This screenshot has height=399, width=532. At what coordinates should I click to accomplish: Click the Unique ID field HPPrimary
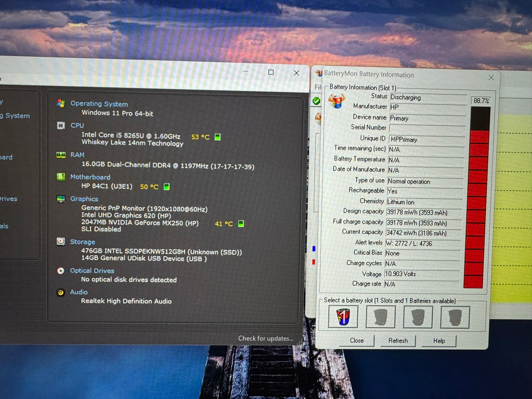(x=427, y=139)
